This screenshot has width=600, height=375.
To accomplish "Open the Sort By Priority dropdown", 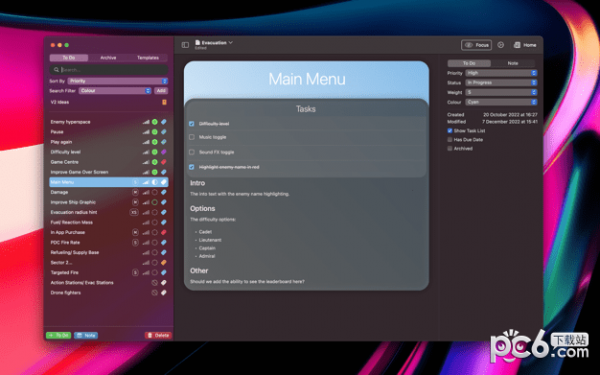I will [117, 81].
